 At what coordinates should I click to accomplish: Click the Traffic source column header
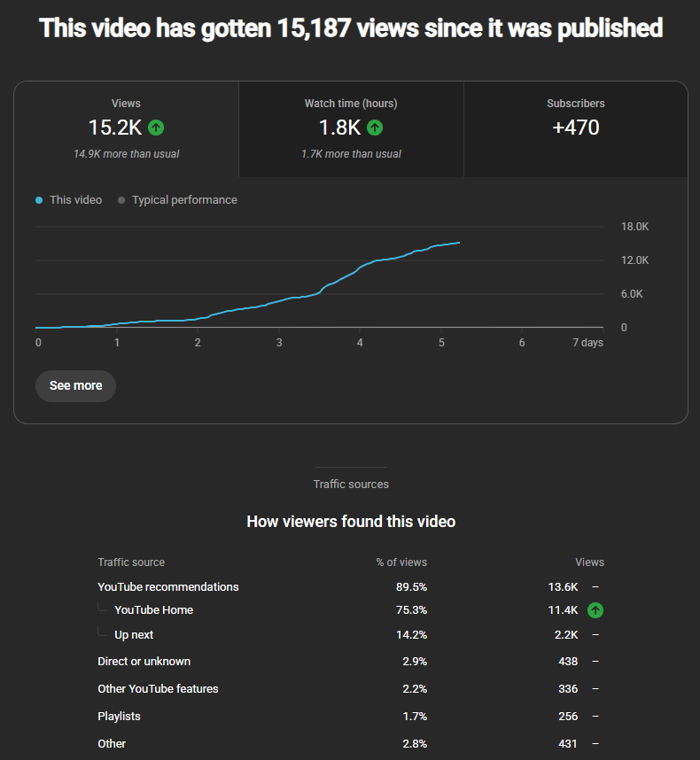coord(131,562)
